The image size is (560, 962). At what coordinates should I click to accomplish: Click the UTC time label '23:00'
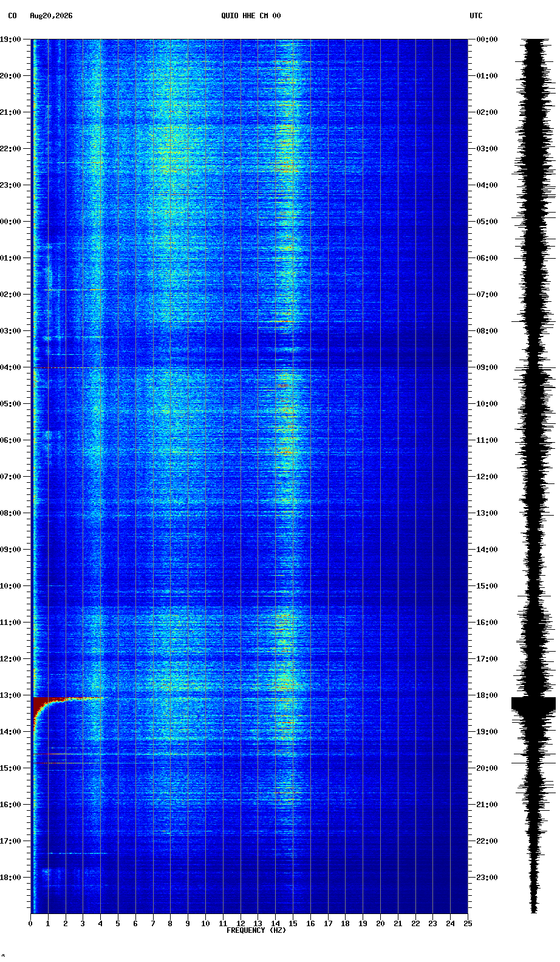click(487, 878)
